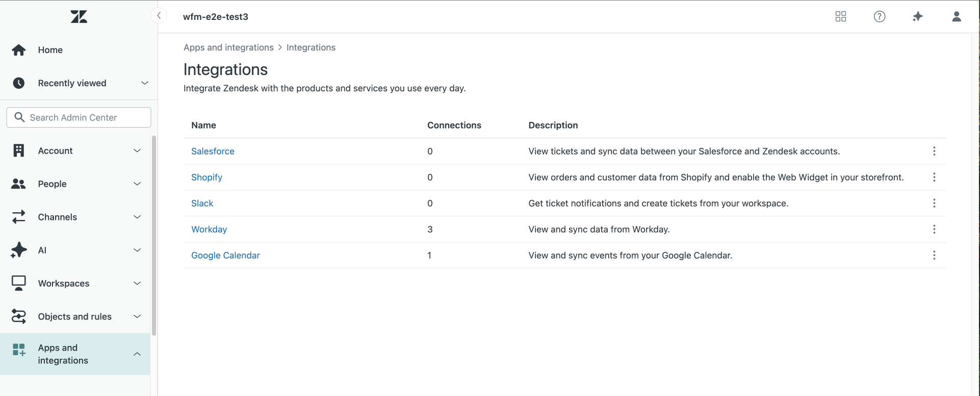Click the sidebar vertical scrollbar
The image size is (980, 396).
coord(154,235)
